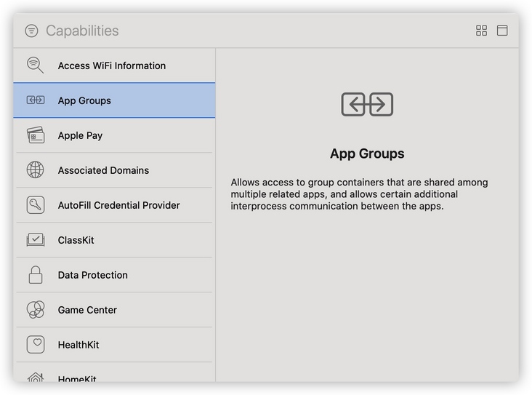This screenshot has height=395, width=532.
Task: Click the HomeKit house icon
Action: pos(36,378)
